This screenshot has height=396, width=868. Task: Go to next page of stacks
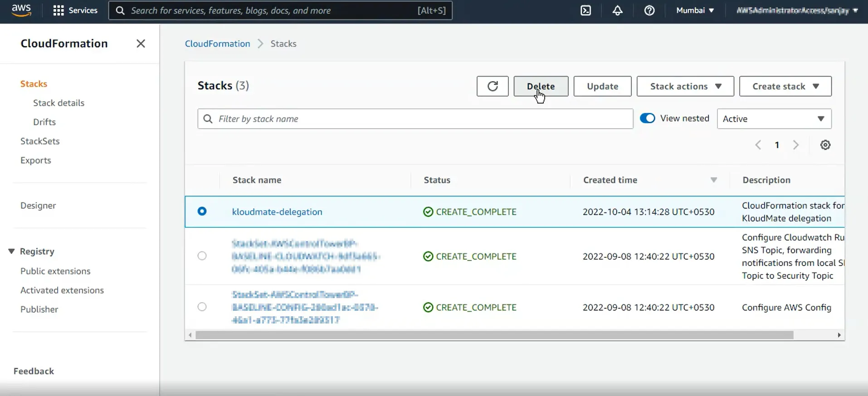pyautogui.click(x=796, y=145)
